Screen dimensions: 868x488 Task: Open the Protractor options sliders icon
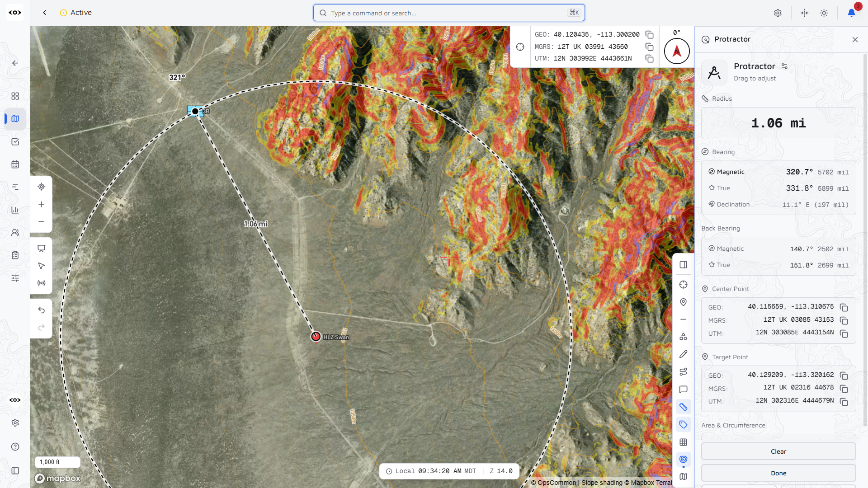[x=784, y=66]
